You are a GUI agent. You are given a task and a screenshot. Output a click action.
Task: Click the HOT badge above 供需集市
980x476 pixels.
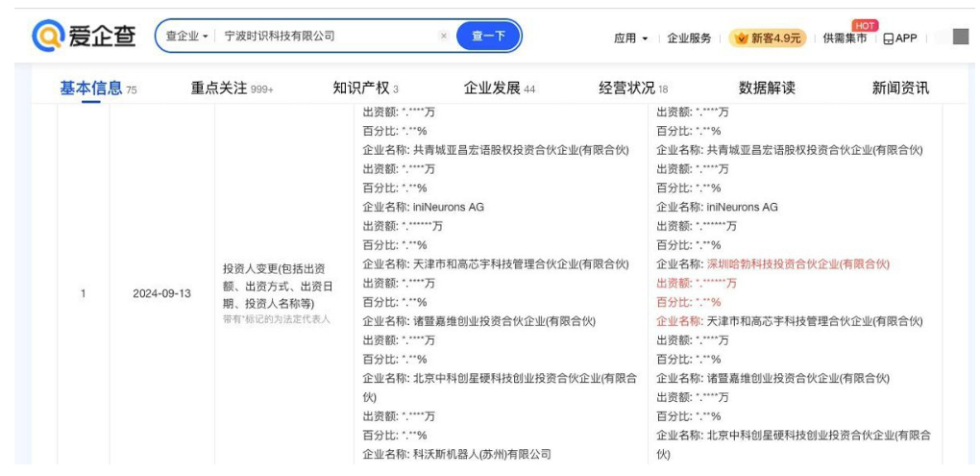coord(865,25)
